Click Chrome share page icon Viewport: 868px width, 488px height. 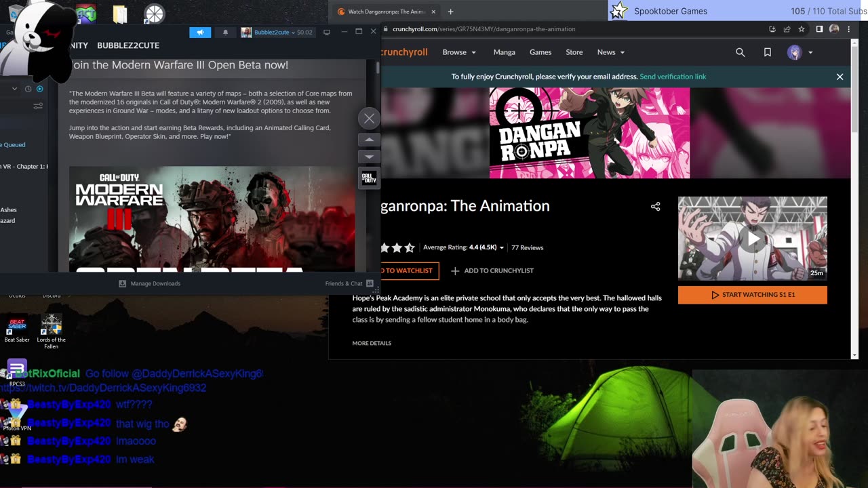pyautogui.click(x=787, y=29)
